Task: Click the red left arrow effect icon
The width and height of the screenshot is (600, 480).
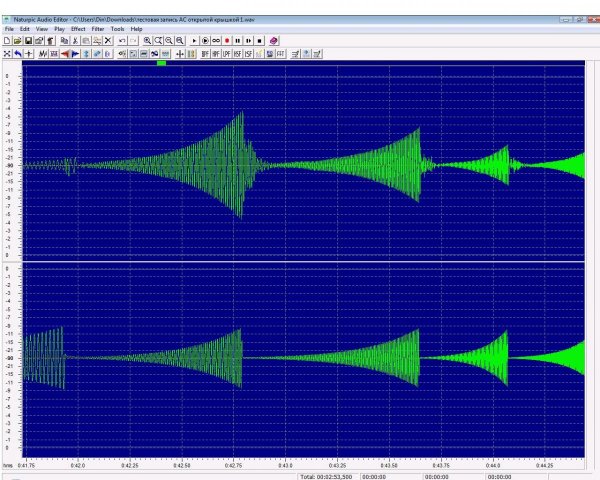Action: point(65,54)
